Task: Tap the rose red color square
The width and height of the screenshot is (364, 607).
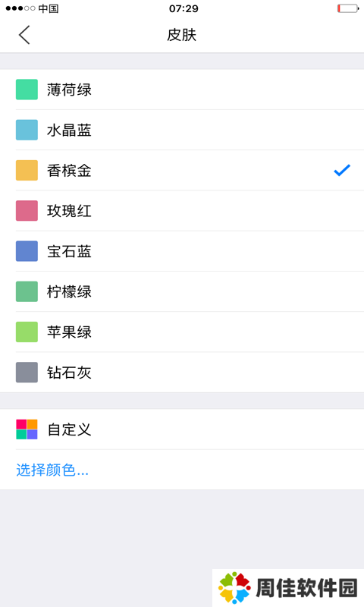Action: [27, 211]
